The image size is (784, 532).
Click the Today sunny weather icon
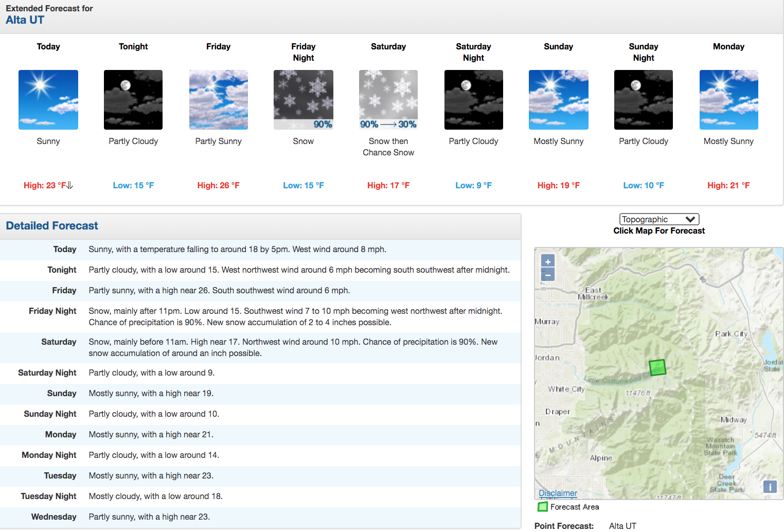coord(48,100)
